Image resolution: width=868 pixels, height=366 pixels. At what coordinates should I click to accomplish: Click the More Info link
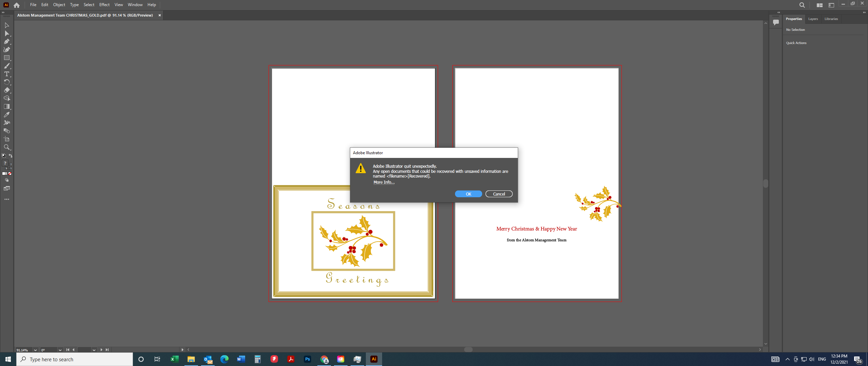pyautogui.click(x=383, y=182)
